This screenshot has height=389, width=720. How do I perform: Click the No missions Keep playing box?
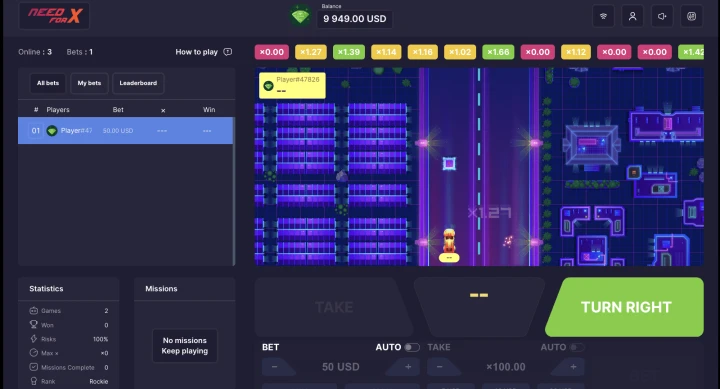[x=185, y=345]
